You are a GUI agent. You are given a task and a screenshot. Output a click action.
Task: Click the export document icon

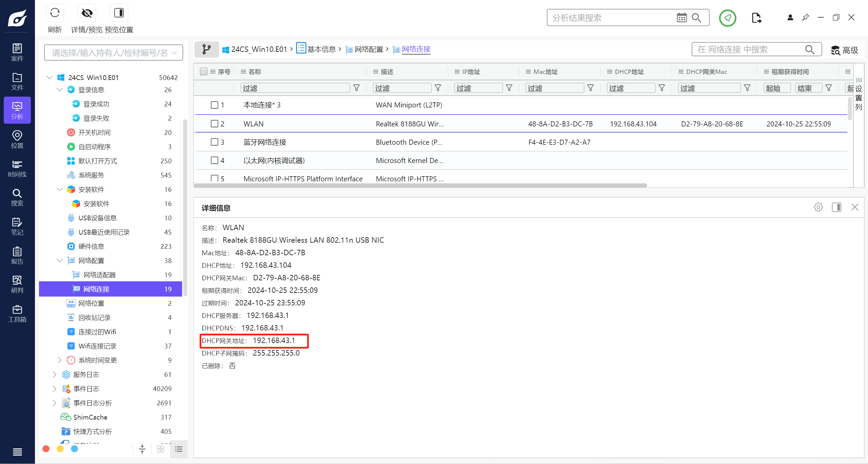point(756,18)
